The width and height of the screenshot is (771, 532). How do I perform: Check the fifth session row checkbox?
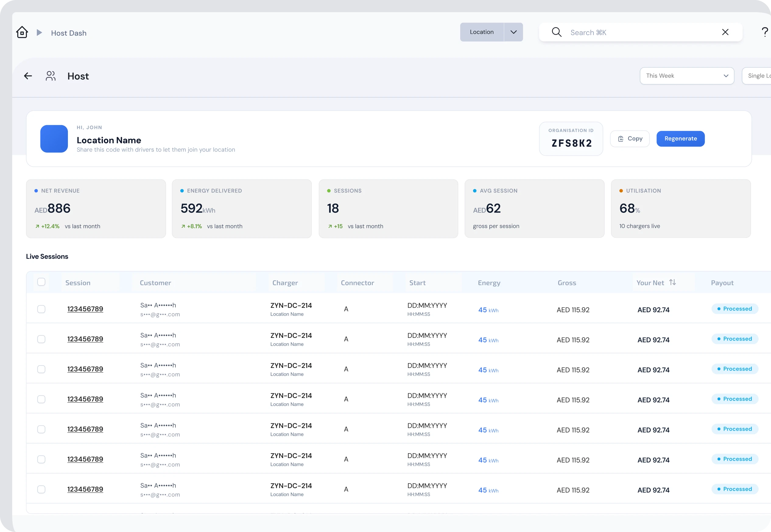coord(41,429)
